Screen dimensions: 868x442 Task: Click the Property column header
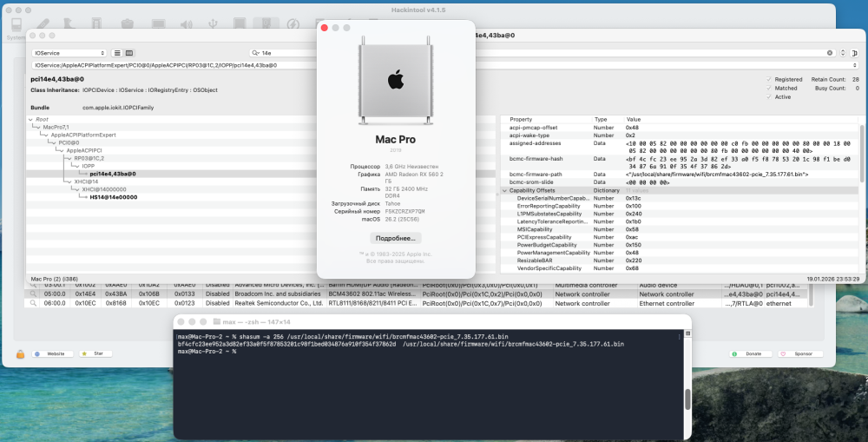[521, 120]
